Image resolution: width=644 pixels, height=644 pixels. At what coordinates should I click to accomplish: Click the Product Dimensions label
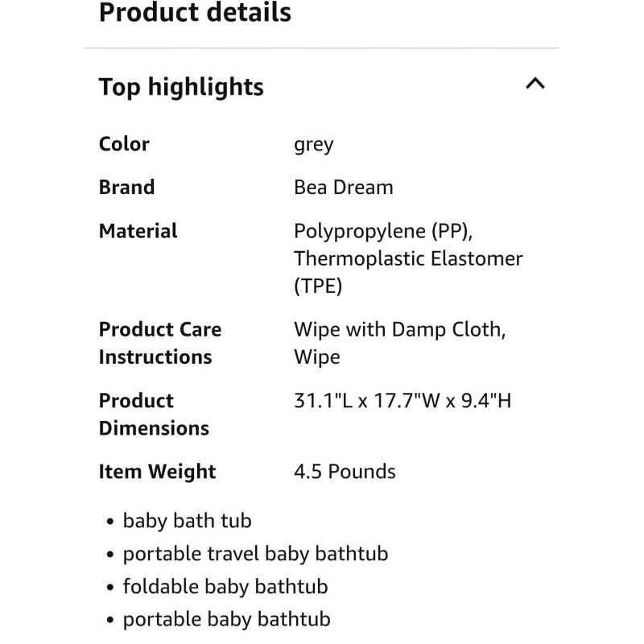153,414
